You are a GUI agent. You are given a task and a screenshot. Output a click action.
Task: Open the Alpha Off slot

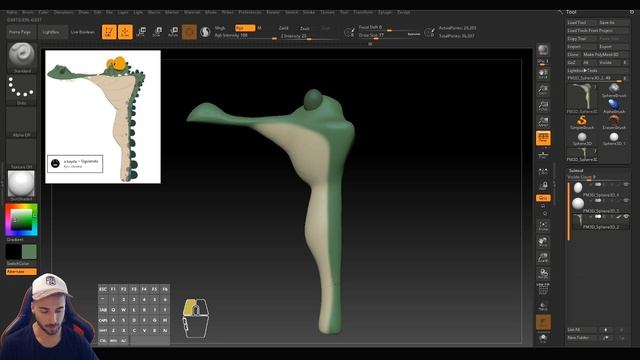pos(22,121)
